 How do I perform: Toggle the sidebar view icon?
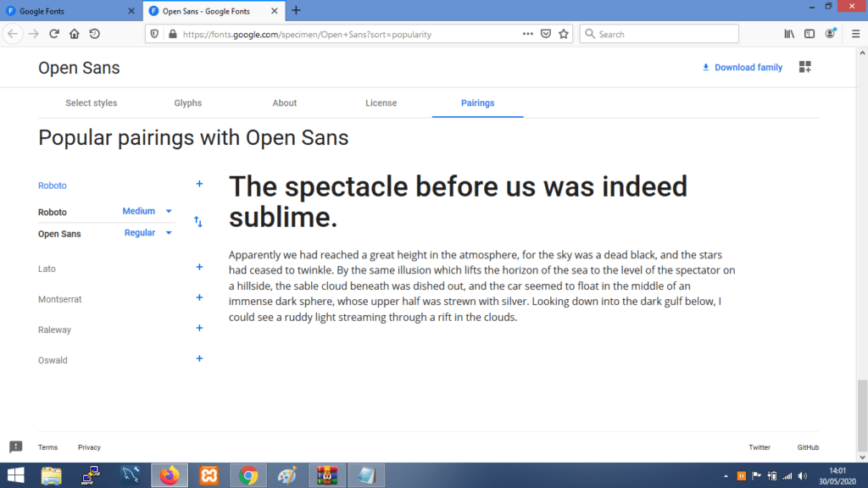tap(810, 34)
